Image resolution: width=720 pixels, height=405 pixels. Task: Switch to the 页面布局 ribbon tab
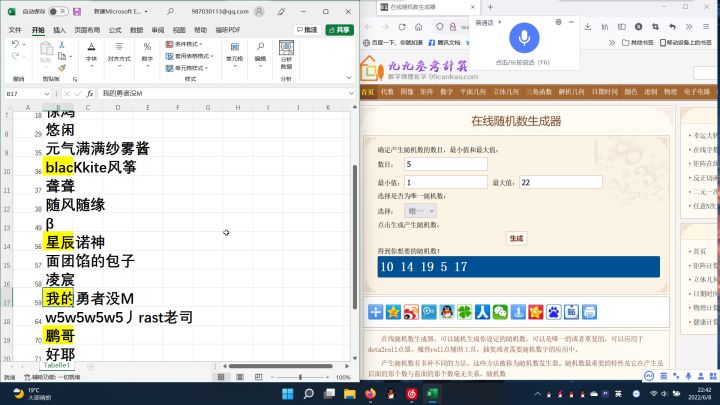87,30
